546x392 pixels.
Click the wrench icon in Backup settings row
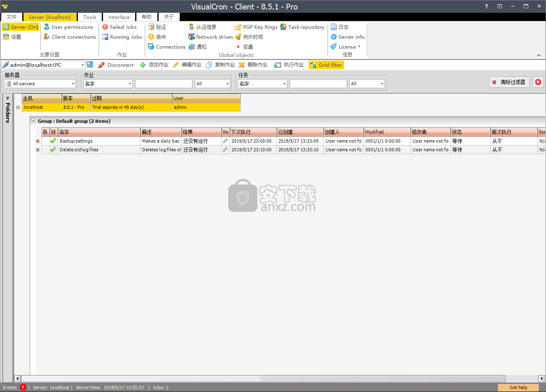coord(225,141)
